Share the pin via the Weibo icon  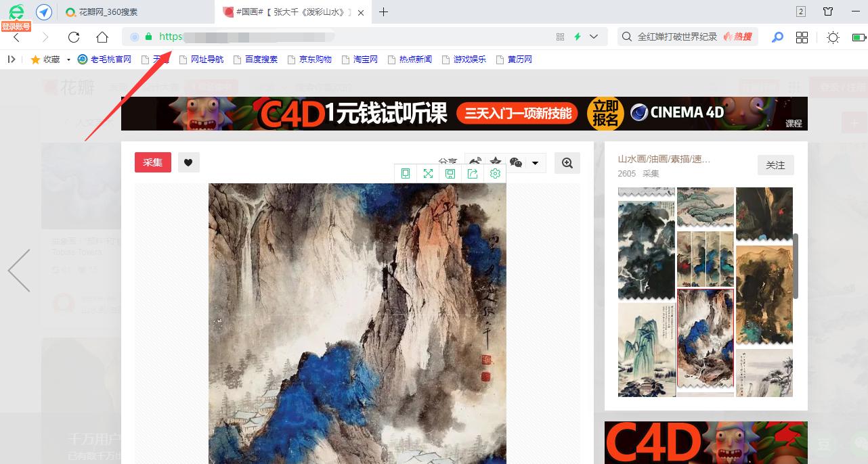(474, 161)
